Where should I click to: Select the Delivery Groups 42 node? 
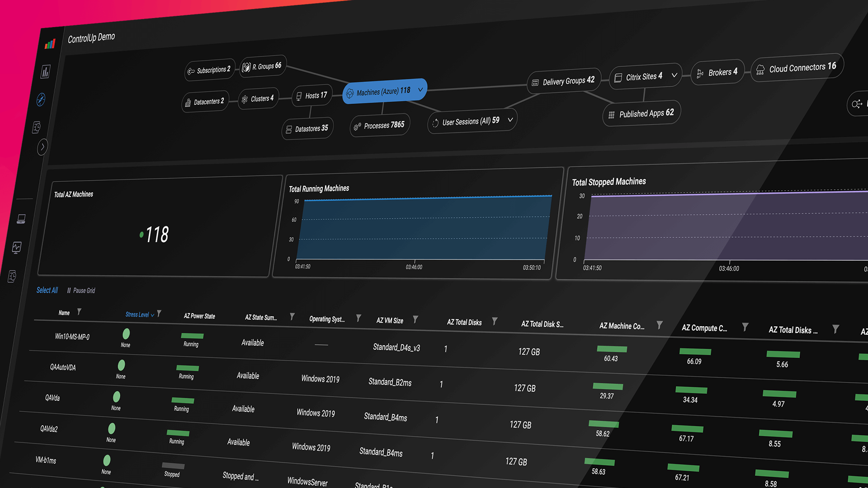click(564, 81)
